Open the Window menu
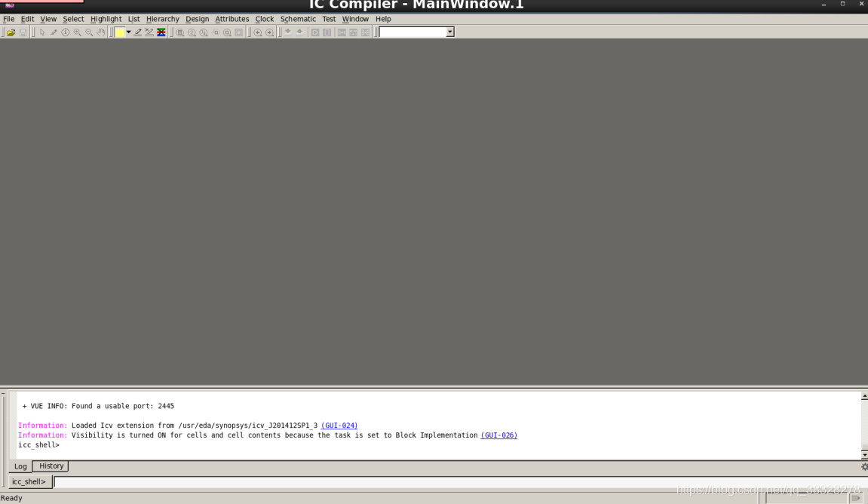The image size is (868, 504). (355, 19)
